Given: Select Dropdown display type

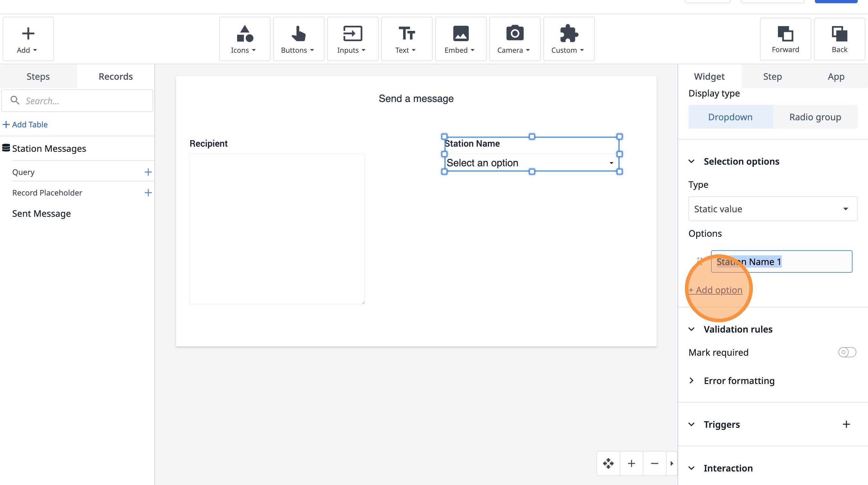Looking at the screenshot, I should [x=730, y=117].
